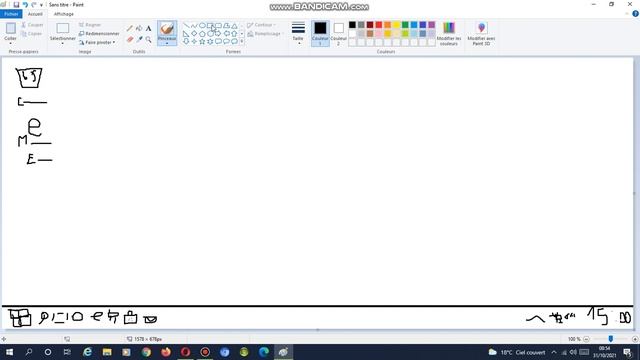Click the Redimensionner button
Image resolution: width=640 pixels, height=360 pixels.
(99, 33)
